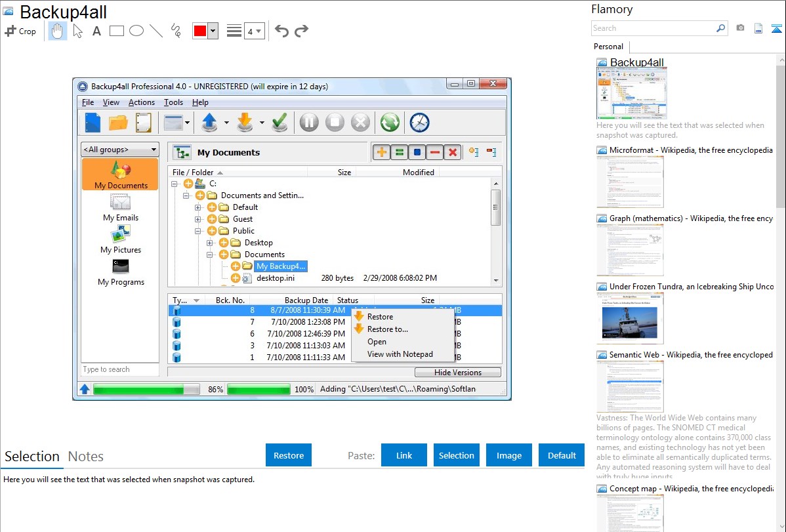Click the red color swatch
Image resolution: width=786 pixels, height=532 pixels.
click(200, 31)
